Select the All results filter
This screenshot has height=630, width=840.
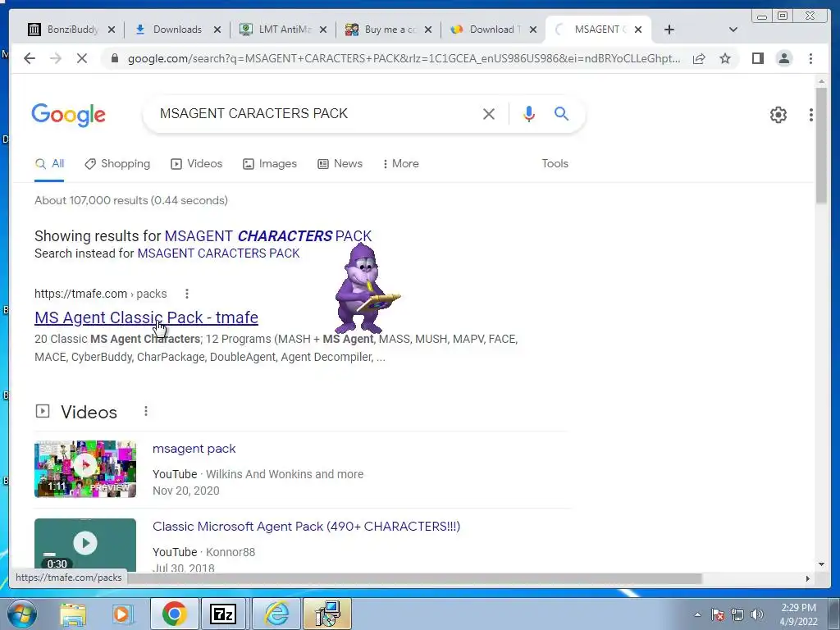(49, 164)
